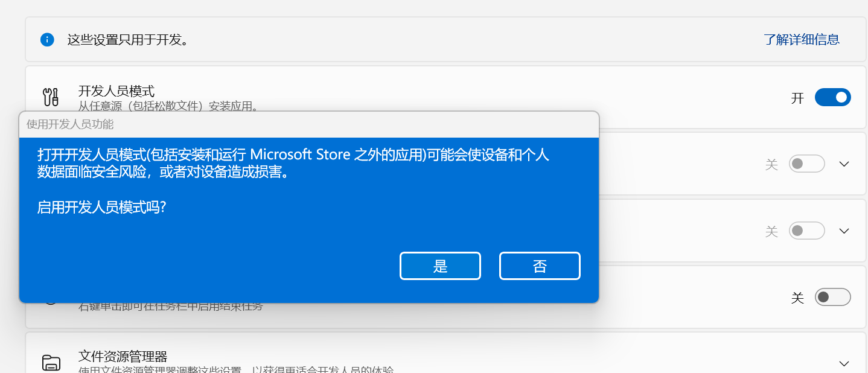This screenshot has height=373, width=868.
Task: Toggle the upper greyed-out 关 switch
Action: click(807, 164)
